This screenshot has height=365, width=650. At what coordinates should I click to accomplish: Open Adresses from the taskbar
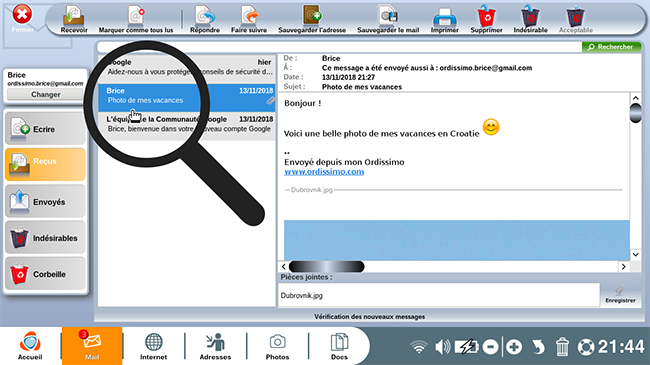pos(215,346)
